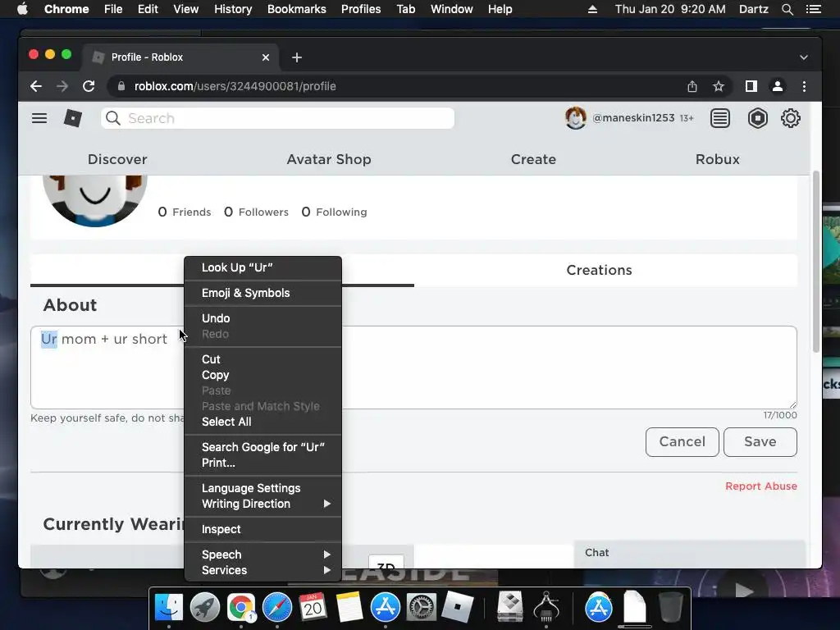Click the Roblox home logo icon
The width and height of the screenshot is (840, 630).
point(73,118)
